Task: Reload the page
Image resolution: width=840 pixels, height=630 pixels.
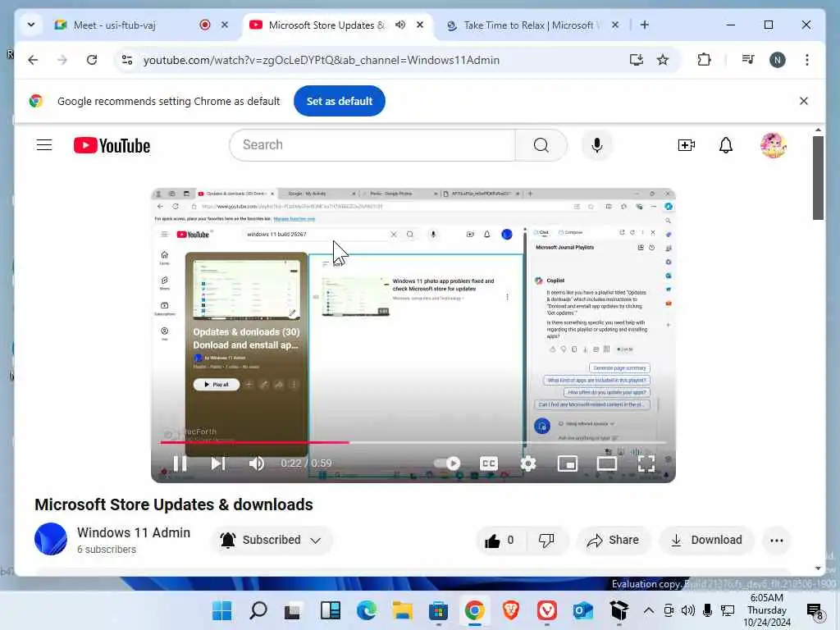Action: click(92, 60)
